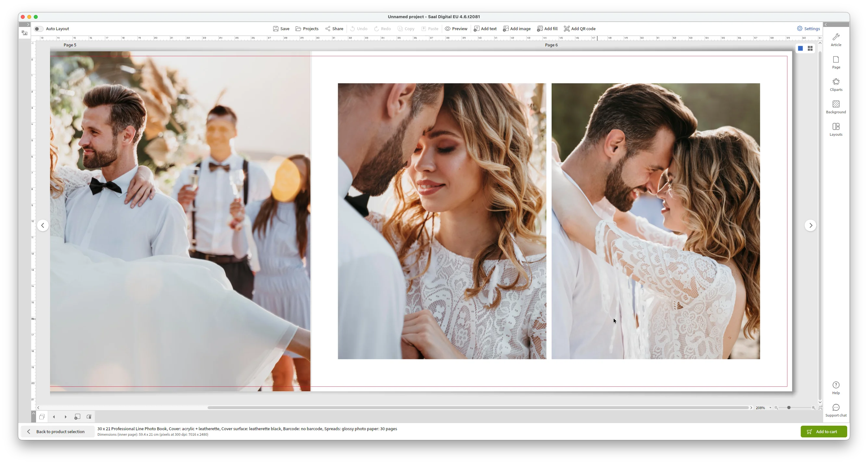Click Back to product selection
This screenshot has height=464, width=868.
click(x=57, y=432)
